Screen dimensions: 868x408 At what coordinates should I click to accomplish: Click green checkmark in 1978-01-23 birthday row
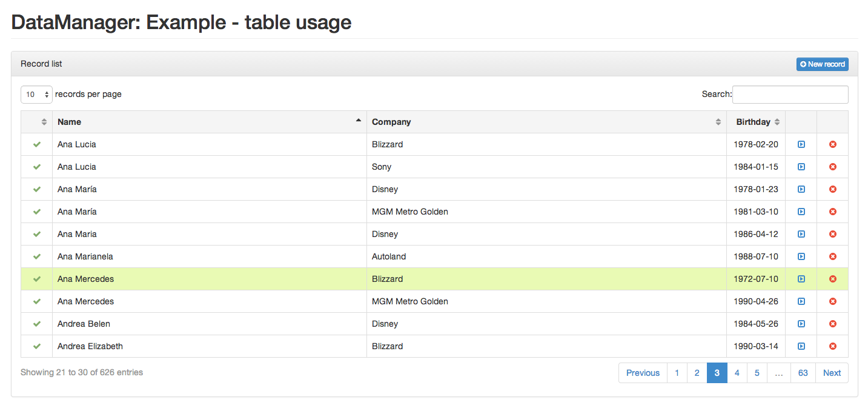[37, 189]
